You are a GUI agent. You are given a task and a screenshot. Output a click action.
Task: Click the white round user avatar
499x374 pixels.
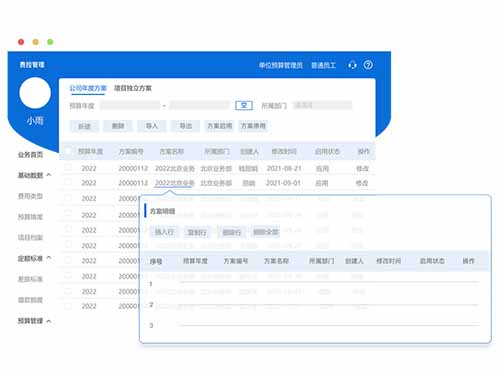pyautogui.click(x=35, y=93)
